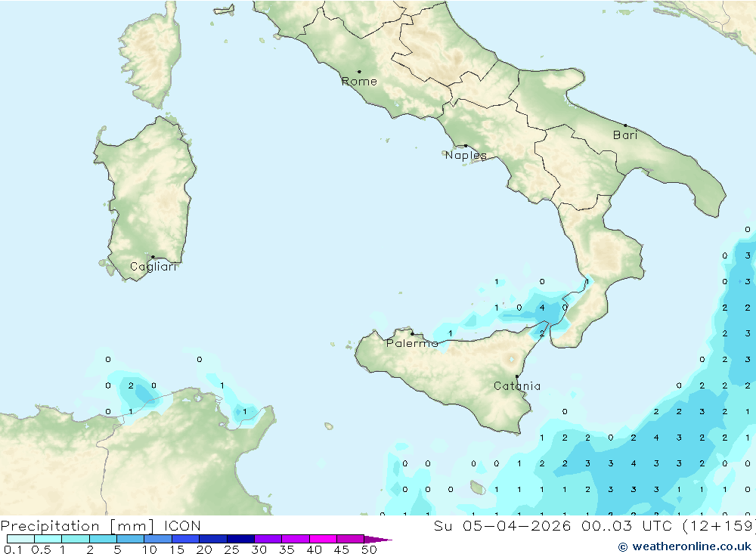Image resolution: width=756 pixels, height=554 pixels.
Task: Select the magenta legend swatch before 45
Action: (x=323, y=539)
